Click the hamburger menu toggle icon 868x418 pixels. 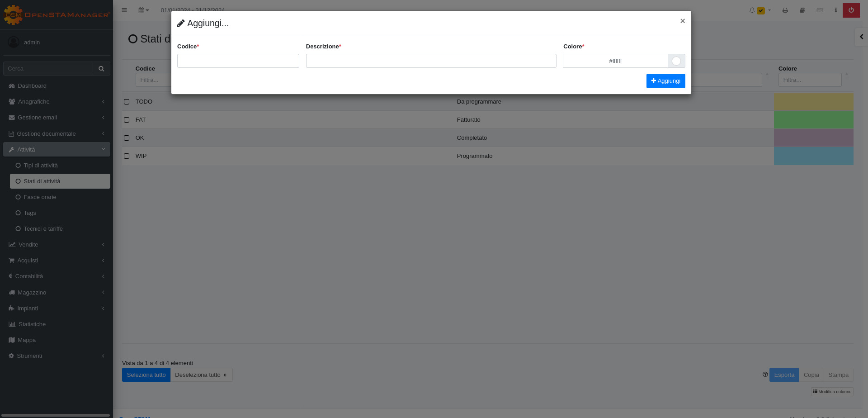click(124, 10)
